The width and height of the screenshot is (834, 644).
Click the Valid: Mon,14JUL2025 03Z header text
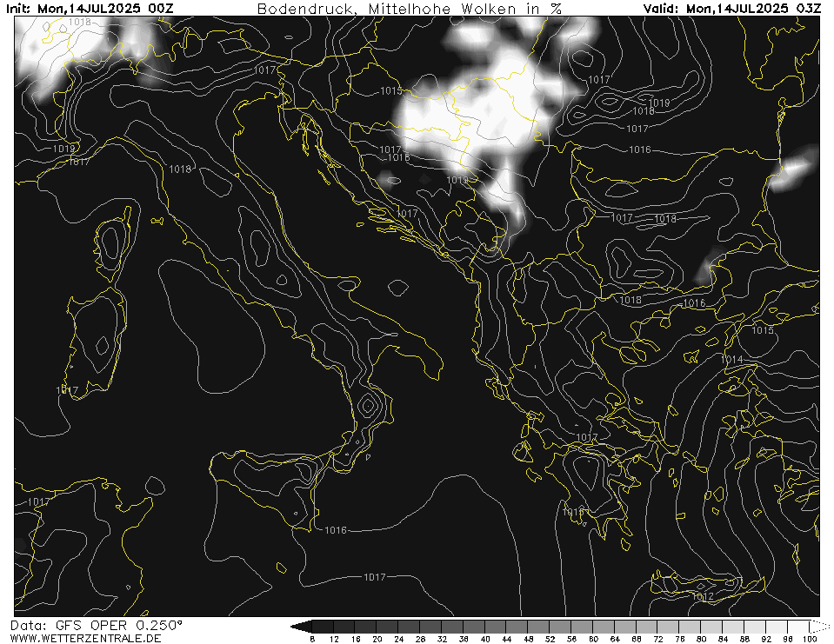click(732, 8)
